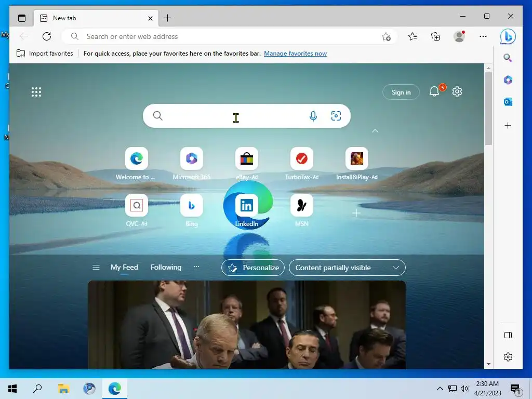
Task: Open the Bing chat sidebar button
Action: coord(508,37)
